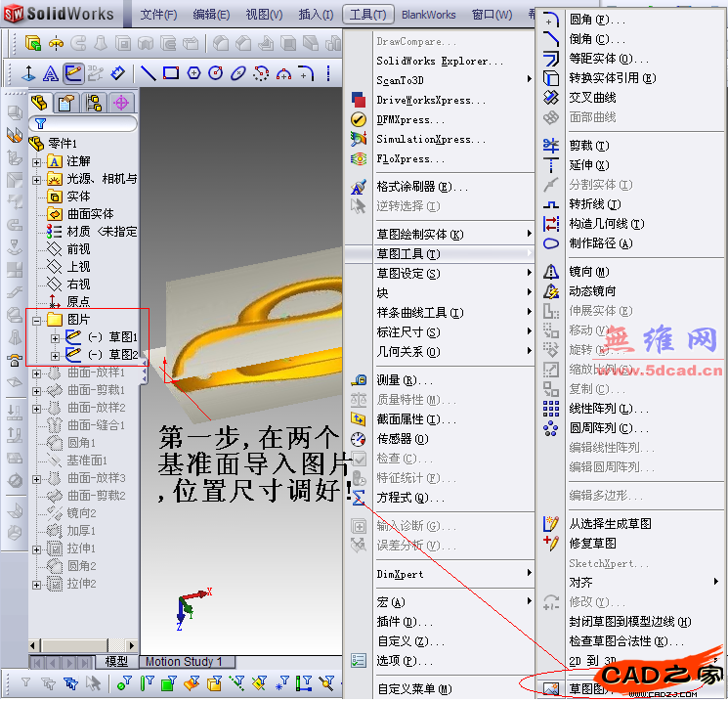The image size is (728, 702).
Task: Select the Sketch Fillet toolbar icon
Action: 307,73
